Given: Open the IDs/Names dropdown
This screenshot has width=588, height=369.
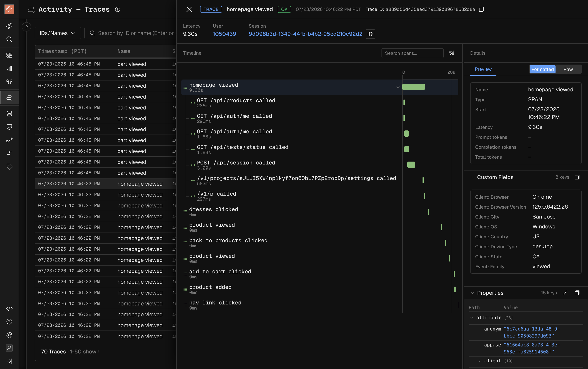Looking at the screenshot, I should pyautogui.click(x=58, y=33).
